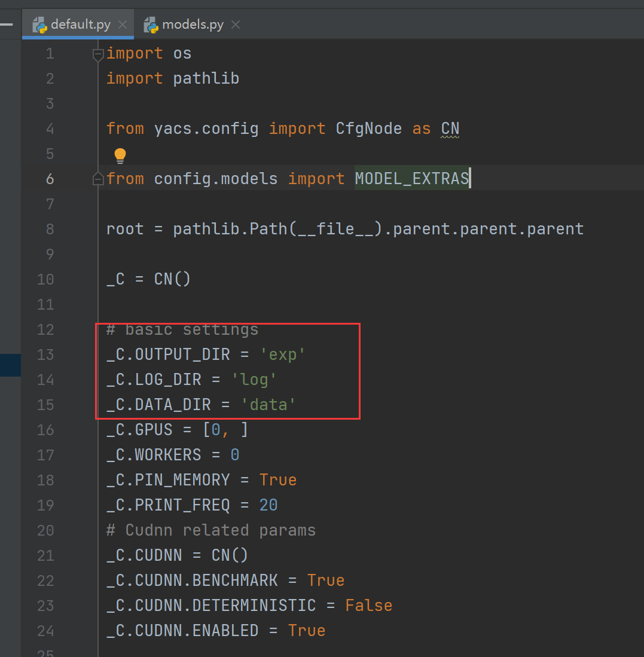Screen dimensions: 644x657
Task: Click the True value of PIN_MEMORY
Action: tap(278, 480)
